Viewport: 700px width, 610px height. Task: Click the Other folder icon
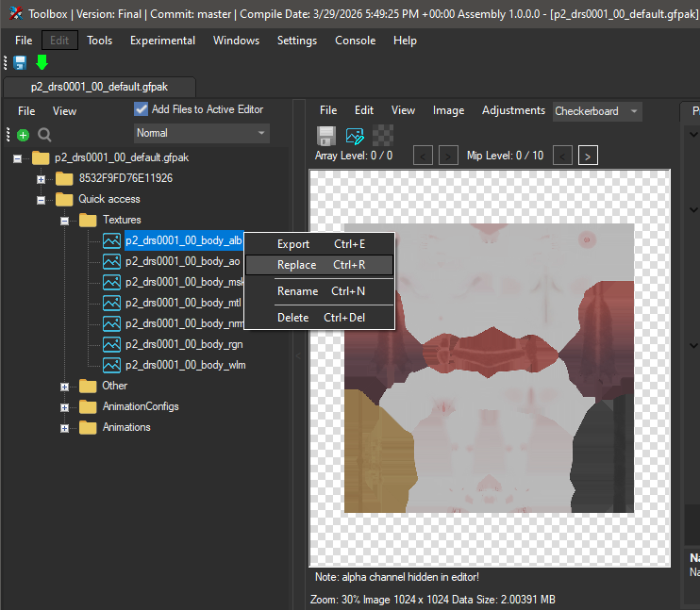88,386
